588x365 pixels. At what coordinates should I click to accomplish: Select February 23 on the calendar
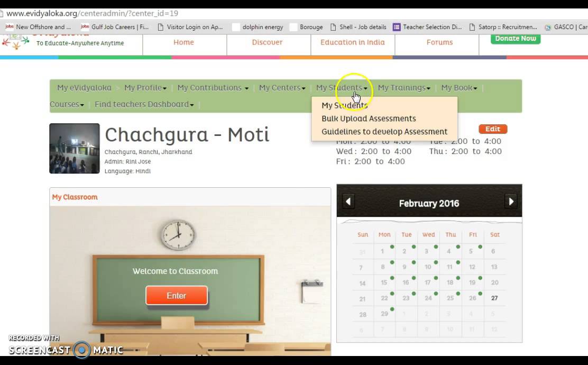[x=406, y=298]
